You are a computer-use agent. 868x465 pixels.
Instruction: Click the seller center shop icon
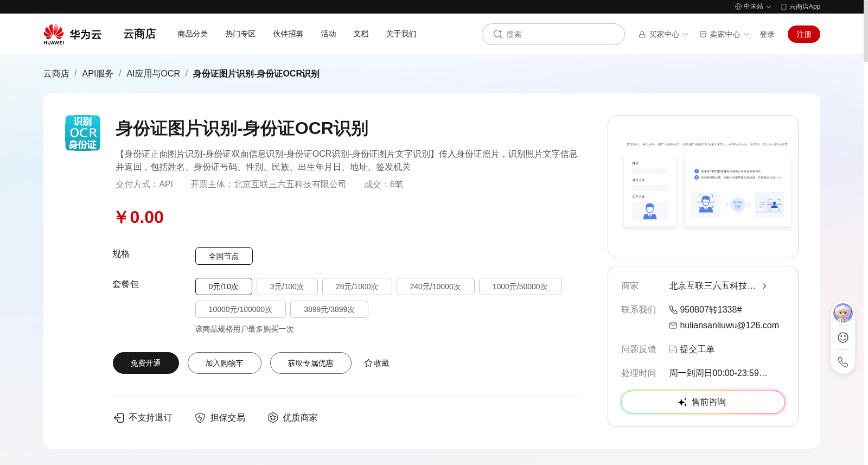(x=703, y=34)
